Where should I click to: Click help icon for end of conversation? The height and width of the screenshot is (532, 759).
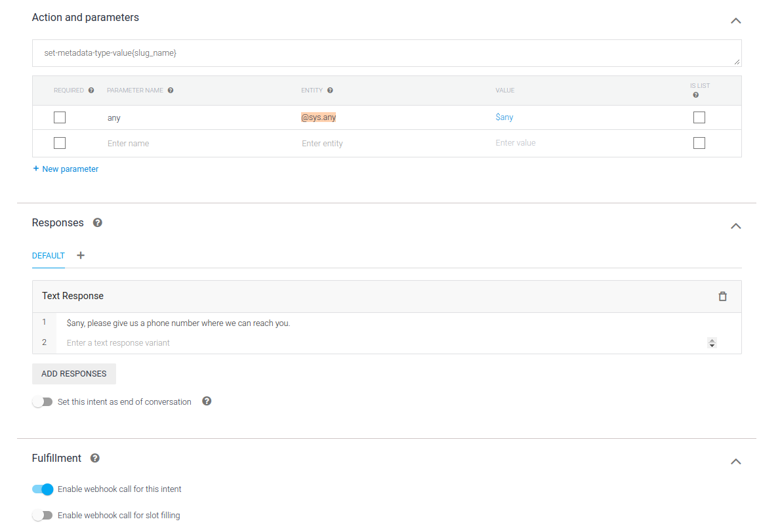pyautogui.click(x=207, y=401)
